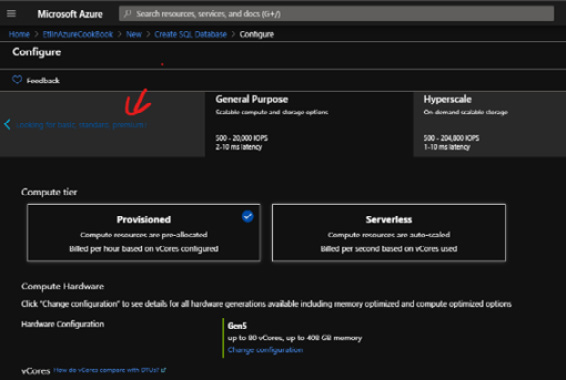This screenshot has height=380, width=566.
Task: Click the Gen5 hardware name
Action: (237, 326)
